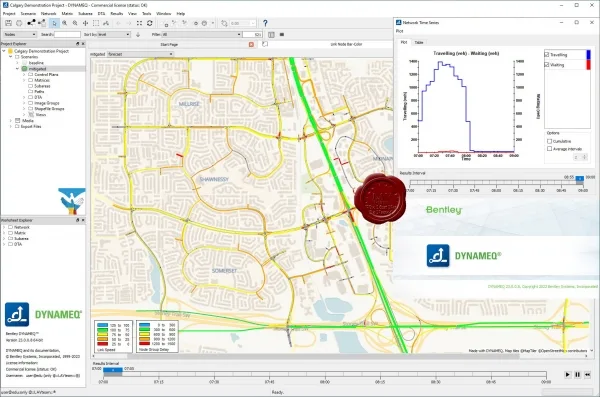600x397 pixels.
Task: Close the Worksheet Explorer panel
Action: pyautogui.click(x=83, y=220)
